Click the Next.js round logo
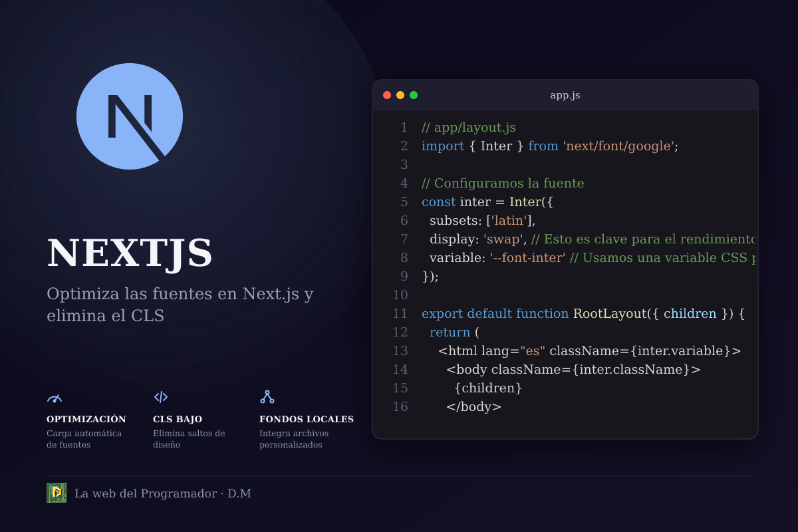The height and width of the screenshot is (532, 798). pos(130,116)
